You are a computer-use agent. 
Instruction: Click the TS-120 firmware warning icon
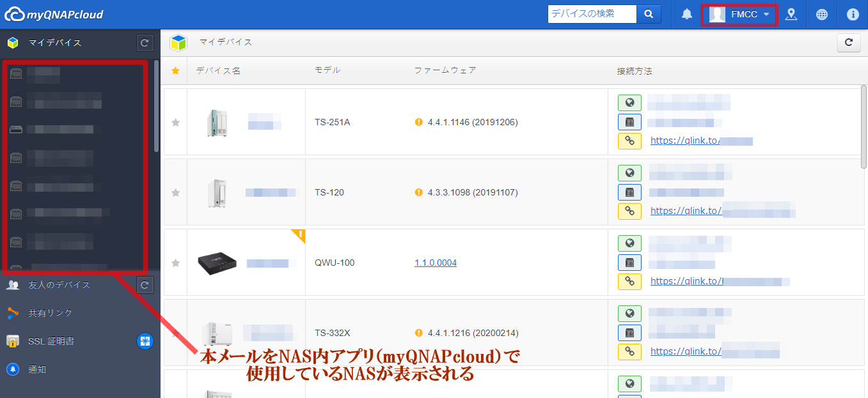[419, 192]
